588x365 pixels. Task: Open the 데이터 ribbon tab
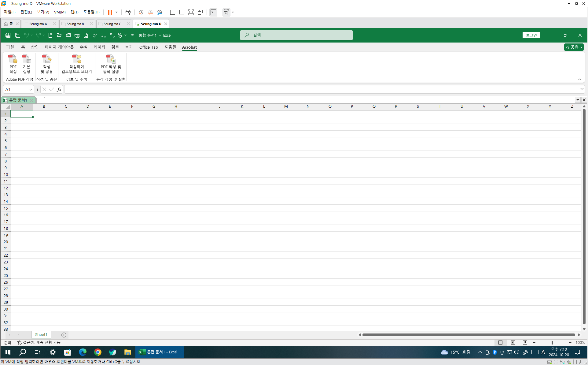point(99,47)
